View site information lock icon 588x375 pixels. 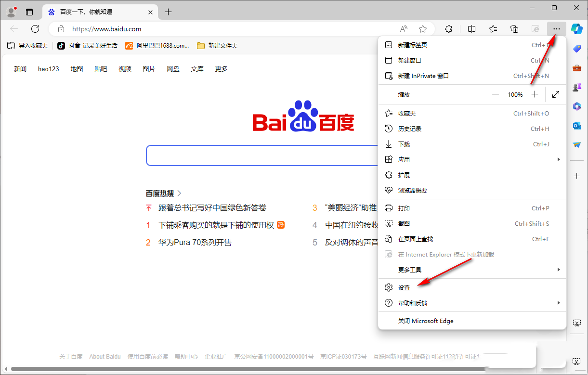click(x=61, y=29)
